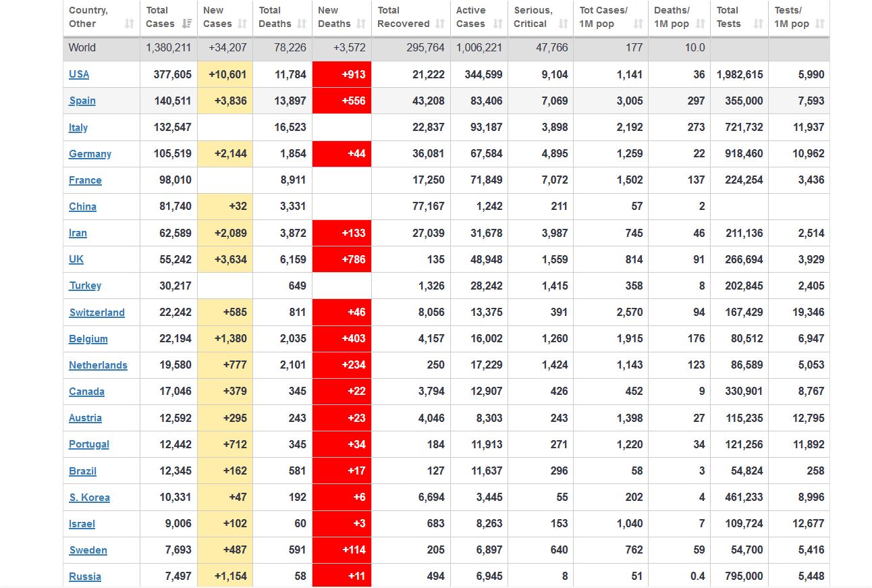Viewport: 872px width, 588px height.
Task: Open the Spain country page
Action: (82, 101)
